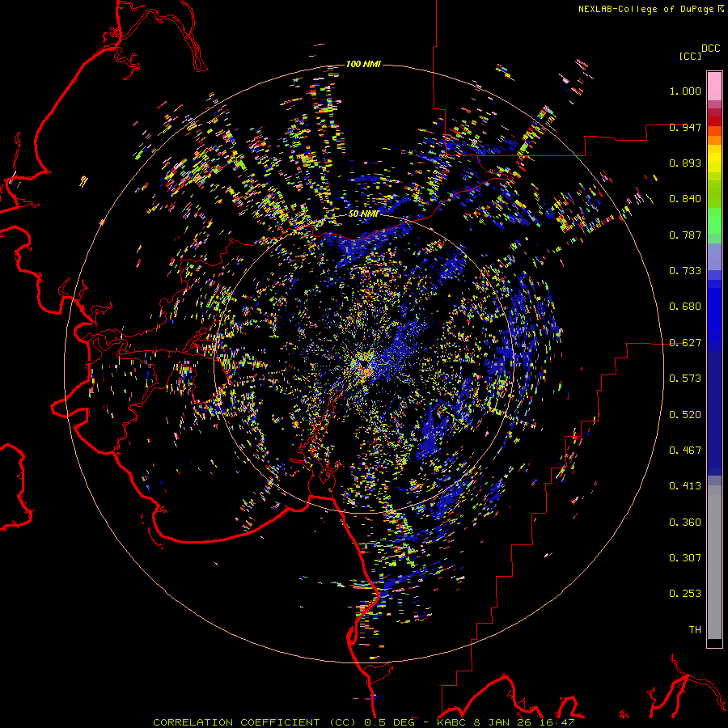Image resolution: width=728 pixels, height=728 pixels.
Task: Select the 0.520 scale value
Action: [685, 415]
